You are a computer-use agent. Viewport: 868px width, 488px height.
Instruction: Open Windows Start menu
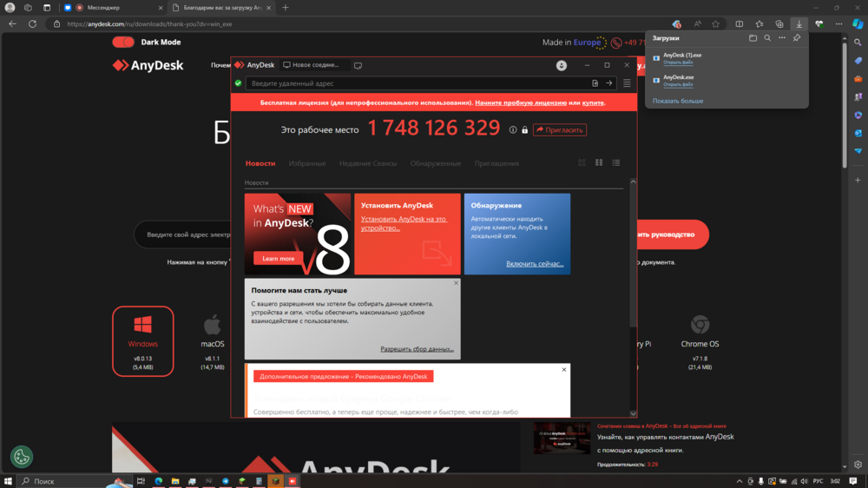pyautogui.click(x=8, y=481)
